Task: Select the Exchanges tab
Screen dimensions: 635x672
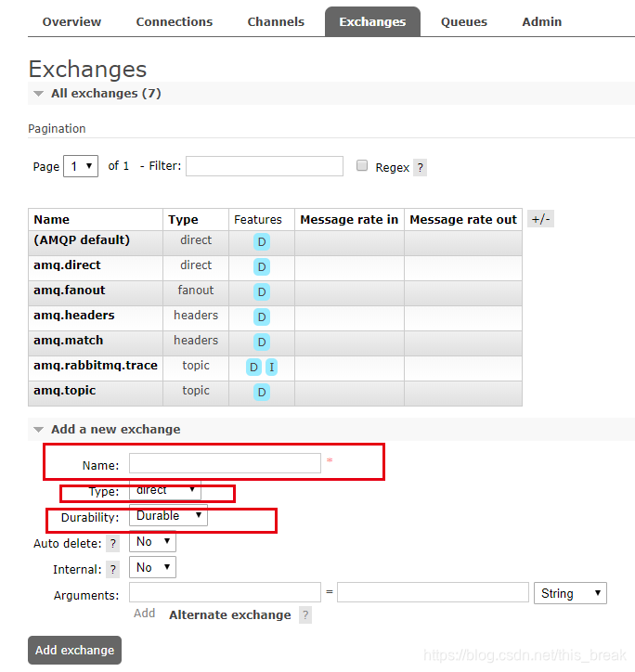Action: tap(372, 22)
